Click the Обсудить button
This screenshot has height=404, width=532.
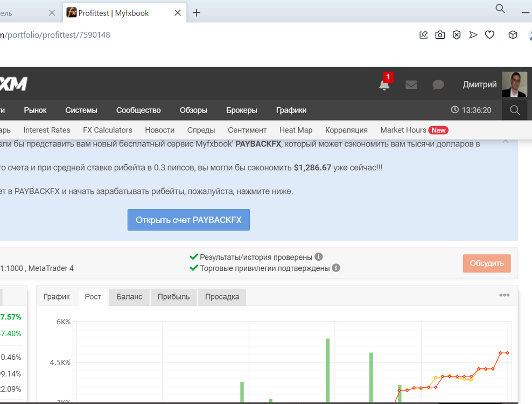point(487,263)
